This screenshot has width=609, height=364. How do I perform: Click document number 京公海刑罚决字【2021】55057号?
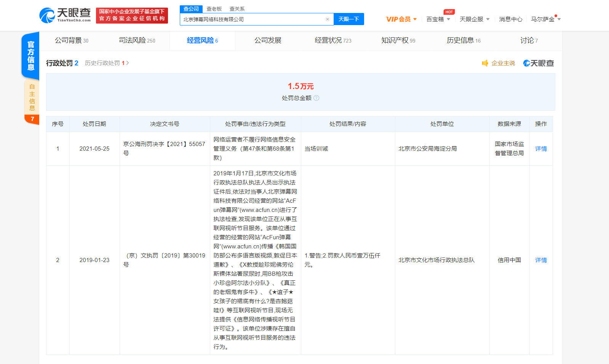[x=164, y=149]
